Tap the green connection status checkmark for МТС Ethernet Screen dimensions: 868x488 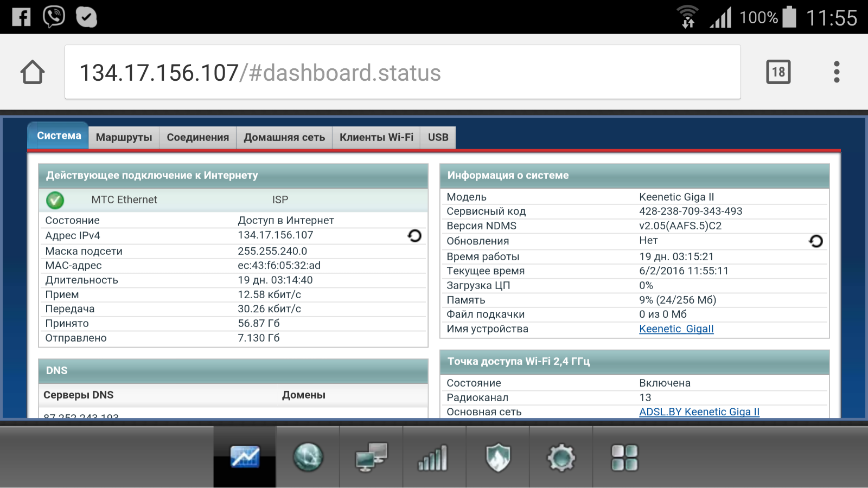click(x=55, y=200)
